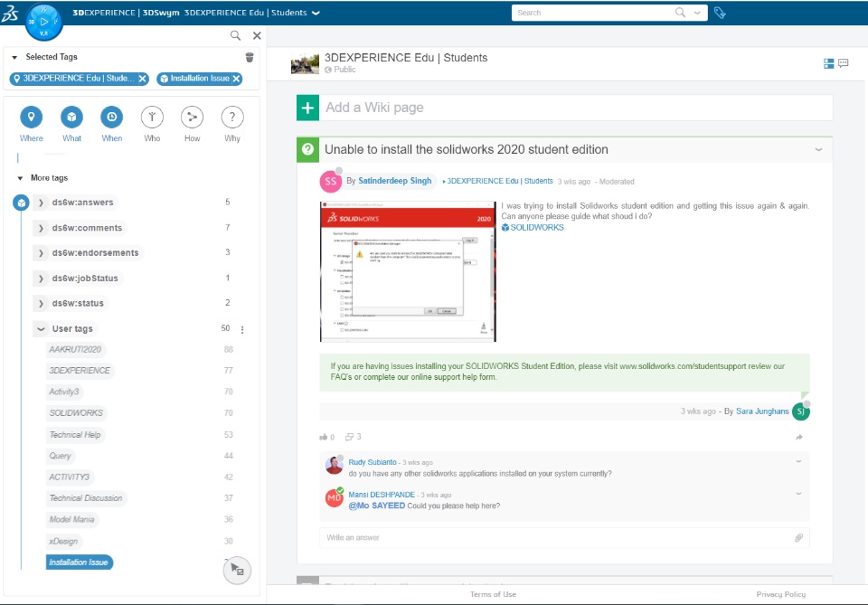Expand the ds6w:status tag group
This screenshot has width=868, height=605.
pos(41,303)
